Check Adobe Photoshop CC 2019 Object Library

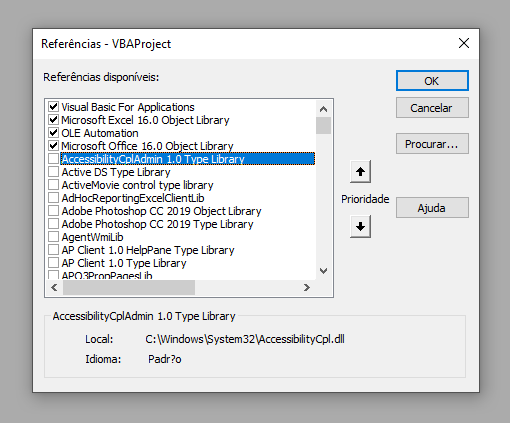53,211
